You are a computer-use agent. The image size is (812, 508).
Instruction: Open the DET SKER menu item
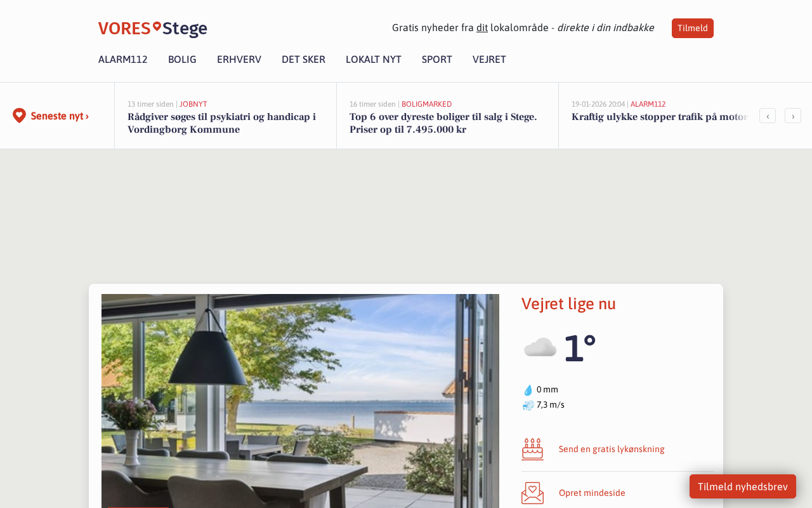(x=303, y=60)
